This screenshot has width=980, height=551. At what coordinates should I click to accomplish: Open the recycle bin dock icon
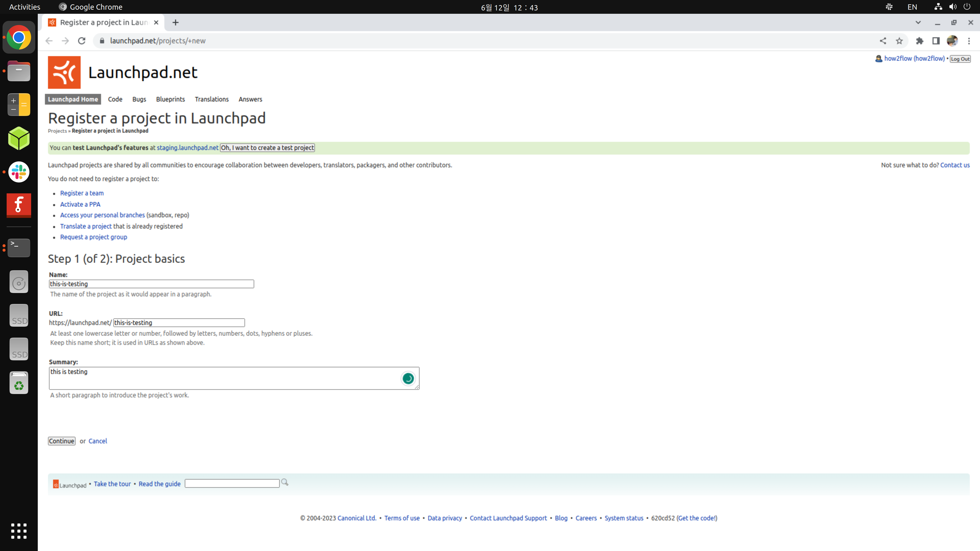click(x=19, y=383)
